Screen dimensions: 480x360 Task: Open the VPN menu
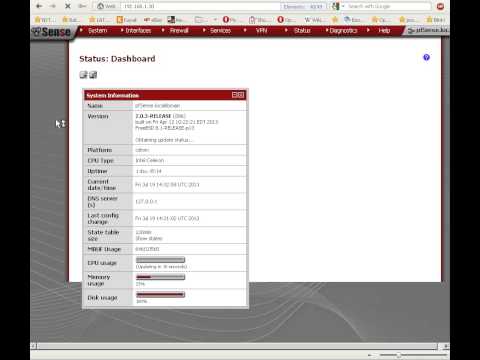(x=261, y=31)
